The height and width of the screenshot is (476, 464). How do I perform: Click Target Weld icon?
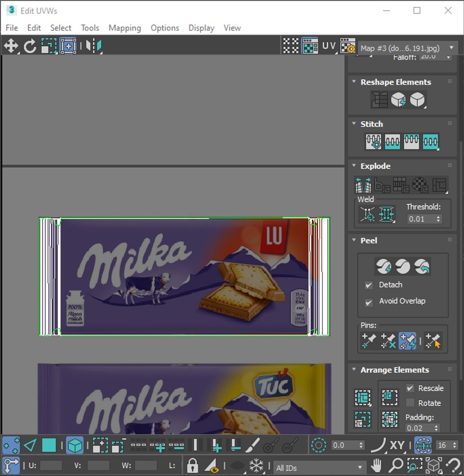[367, 214]
